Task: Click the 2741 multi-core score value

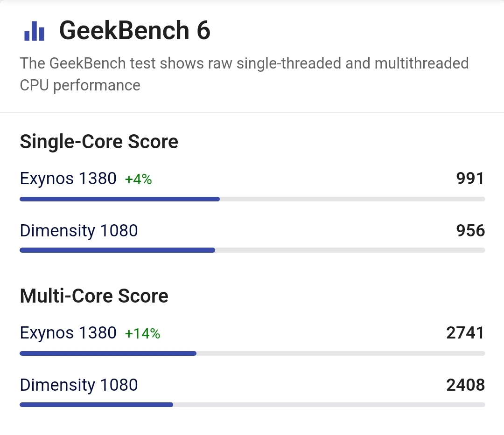Action: click(x=465, y=333)
